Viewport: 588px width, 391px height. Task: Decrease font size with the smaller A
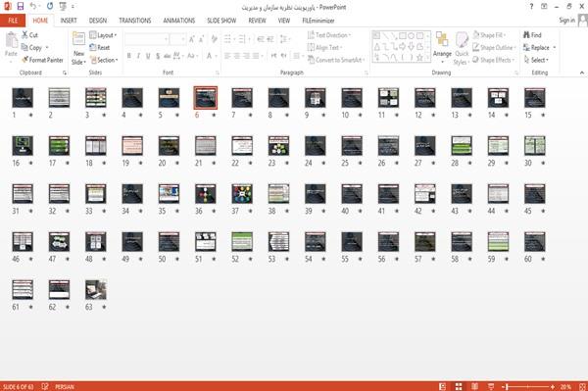[x=201, y=39]
